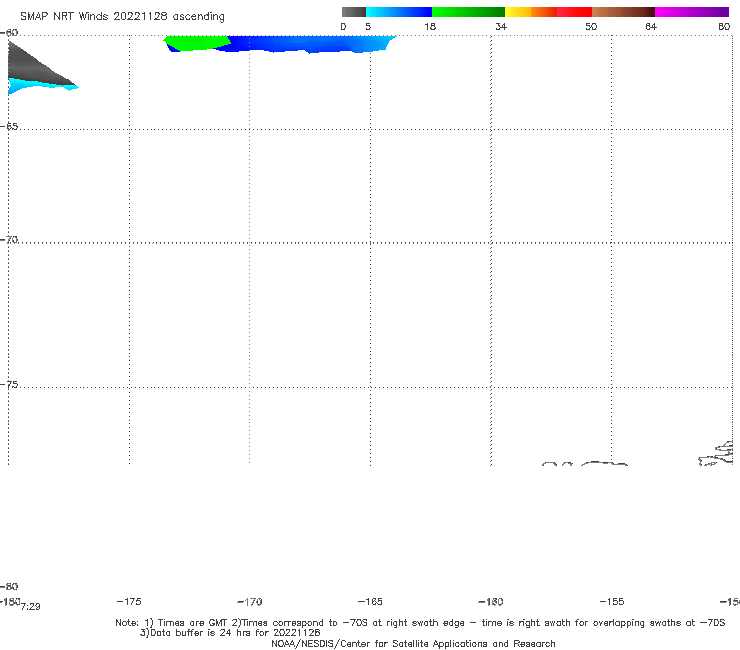Click the magenta colorbar segment above 64
Image resolution: width=740 pixels, height=650 pixels.
pos(692,12)
